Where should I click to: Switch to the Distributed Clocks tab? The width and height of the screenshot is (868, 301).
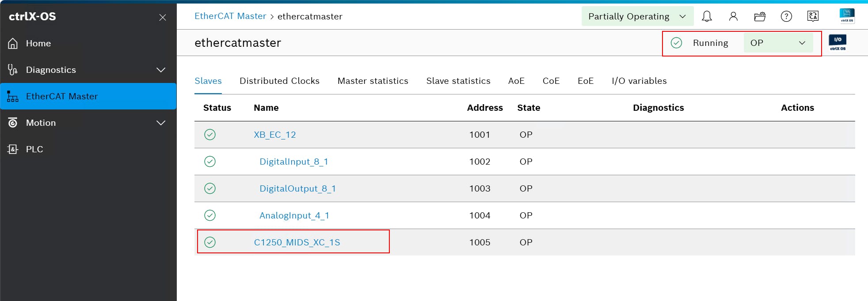point(279,81)
